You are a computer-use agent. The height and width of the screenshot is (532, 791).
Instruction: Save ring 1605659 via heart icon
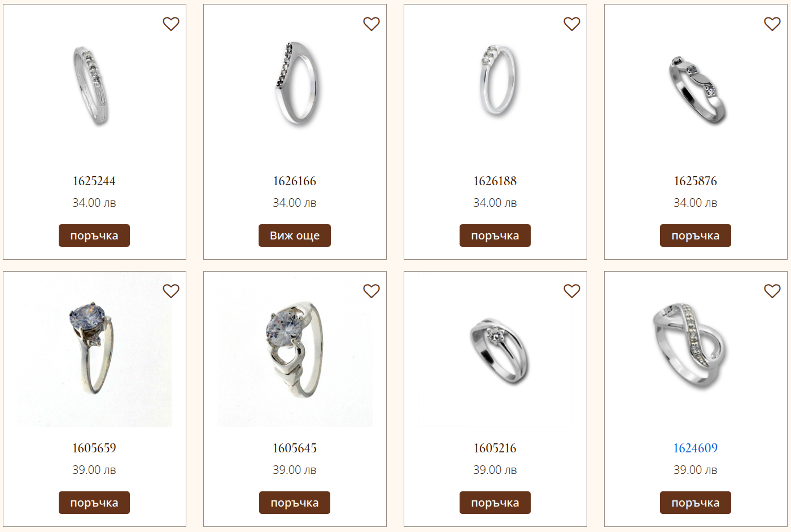(171, 291)
